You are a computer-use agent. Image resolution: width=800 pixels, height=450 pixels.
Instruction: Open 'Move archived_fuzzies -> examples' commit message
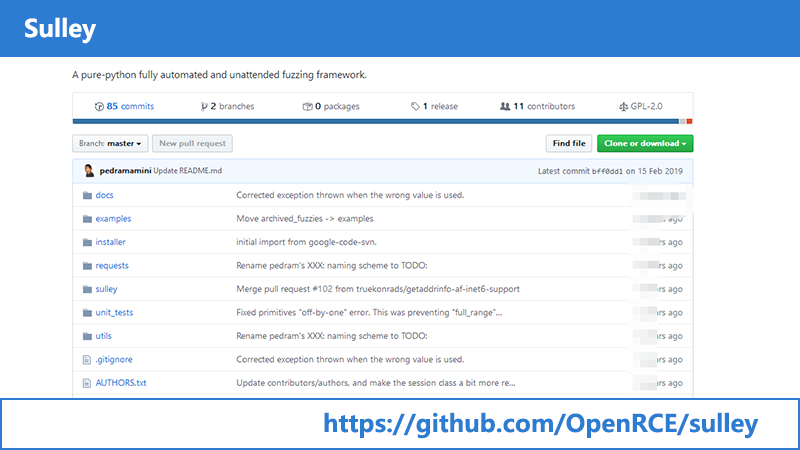[x=305, y=218]
